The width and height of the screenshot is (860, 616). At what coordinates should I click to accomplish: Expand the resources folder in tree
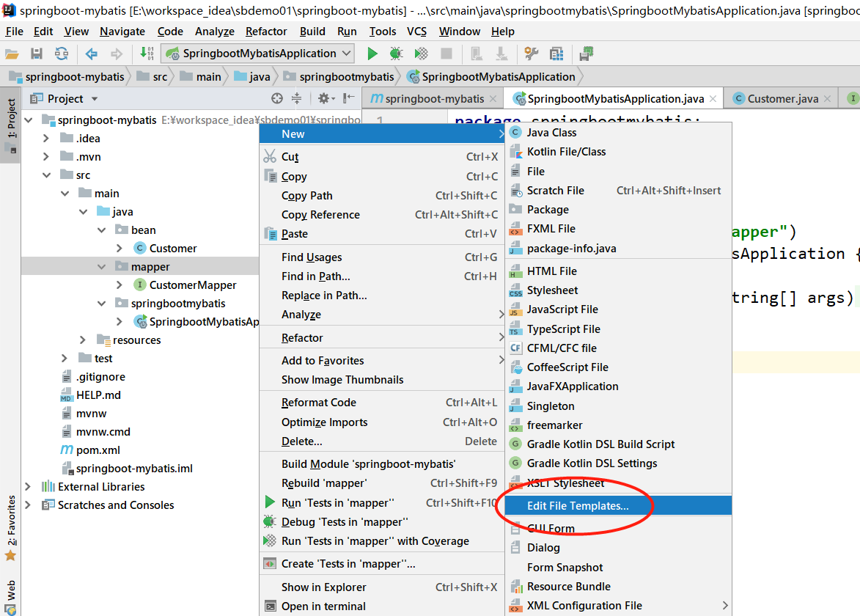tap(83, 340)
